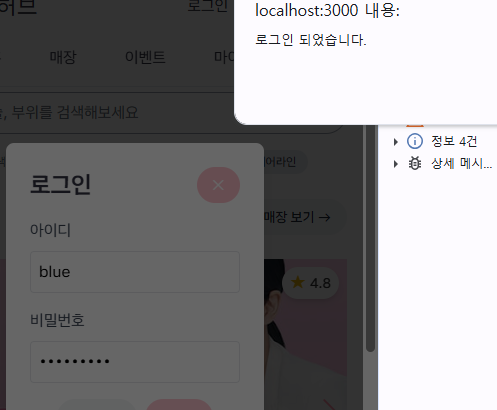Click the 허브 site logo
Screen dimensions: 497x410
[17, 6]
